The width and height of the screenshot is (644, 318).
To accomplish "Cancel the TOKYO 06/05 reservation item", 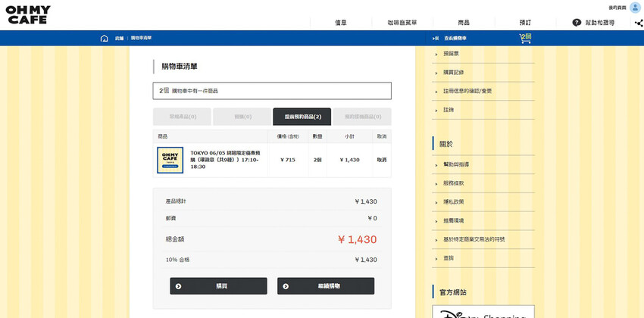I will click(382, 160).
